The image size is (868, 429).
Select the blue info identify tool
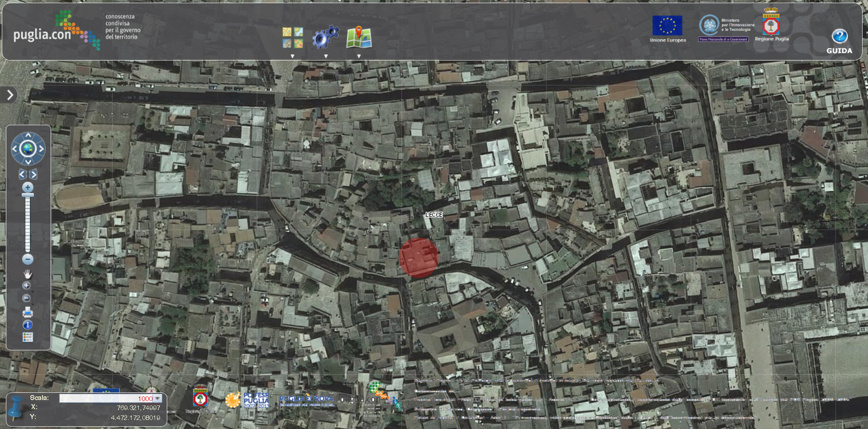tap(28, 325)
